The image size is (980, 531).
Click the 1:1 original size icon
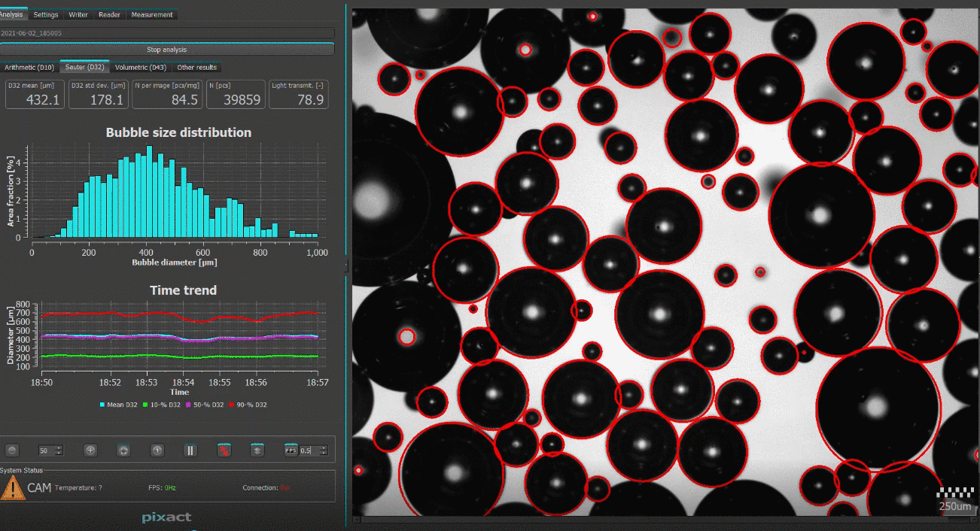point(157,450)
